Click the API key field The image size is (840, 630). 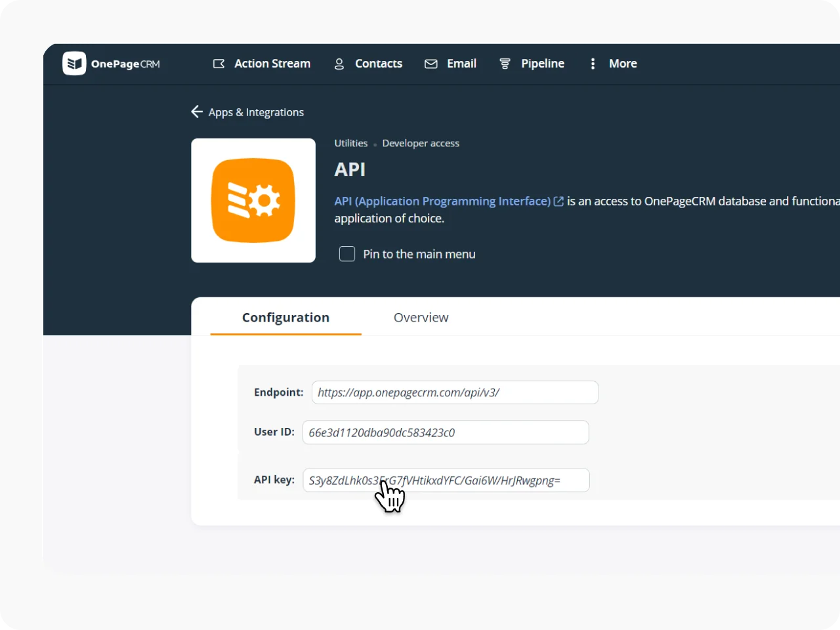(x=446, y=480)
